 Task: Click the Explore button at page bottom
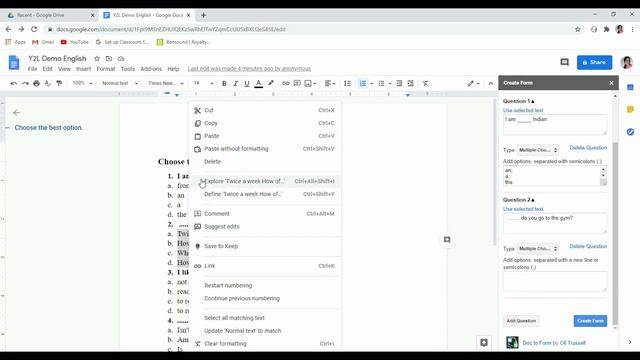pyautogui.click(x=484, y=342)
